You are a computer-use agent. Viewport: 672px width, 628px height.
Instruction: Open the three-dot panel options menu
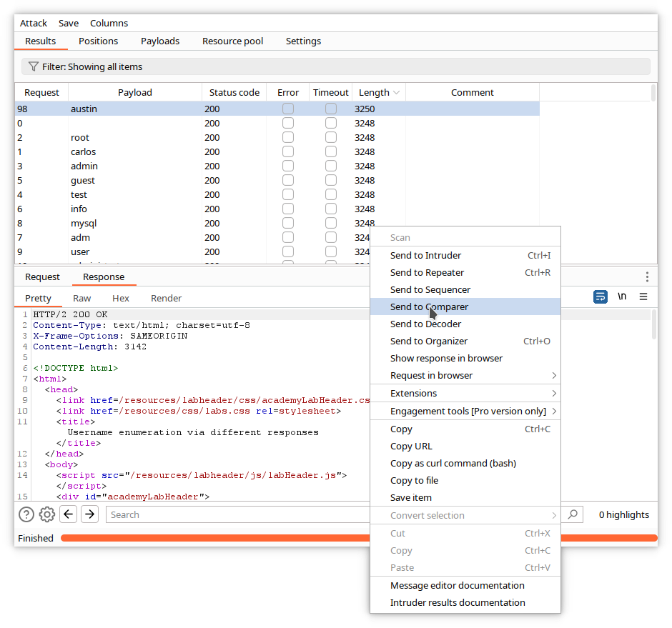[647, 276]
